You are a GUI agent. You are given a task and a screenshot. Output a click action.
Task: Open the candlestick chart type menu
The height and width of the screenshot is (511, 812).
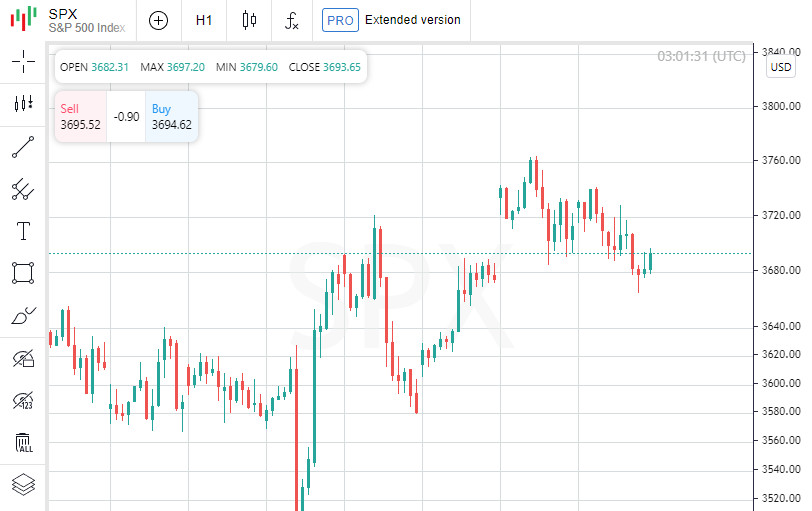(249, 20)
